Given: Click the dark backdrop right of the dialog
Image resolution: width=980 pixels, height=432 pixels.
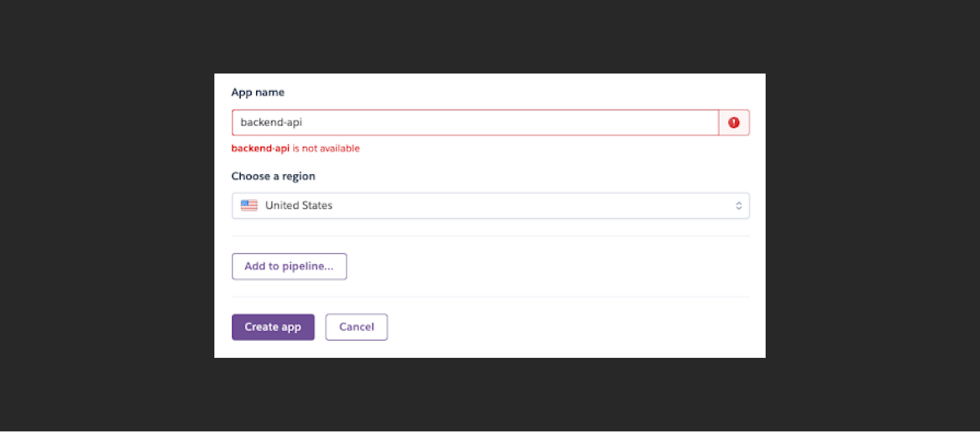Looking at the screenshot, I should click(x=873, y=216).
